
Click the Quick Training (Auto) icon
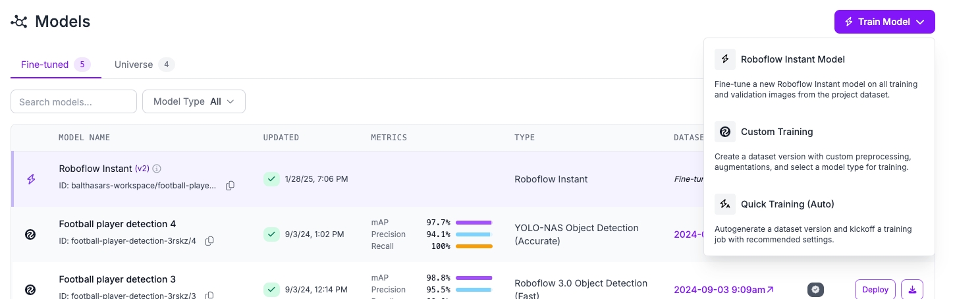(725, 204)
